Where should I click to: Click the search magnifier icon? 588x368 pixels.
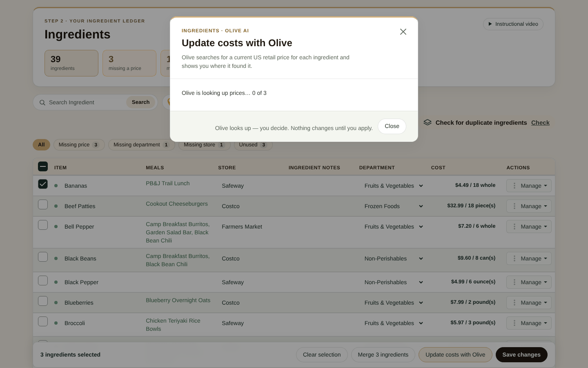pos(42,103)
